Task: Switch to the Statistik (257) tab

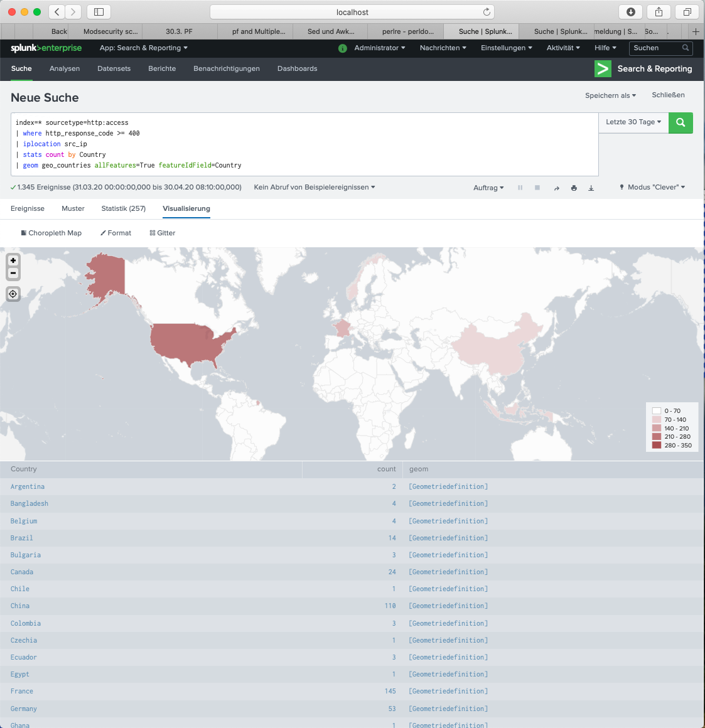Action: coord(123,208)
